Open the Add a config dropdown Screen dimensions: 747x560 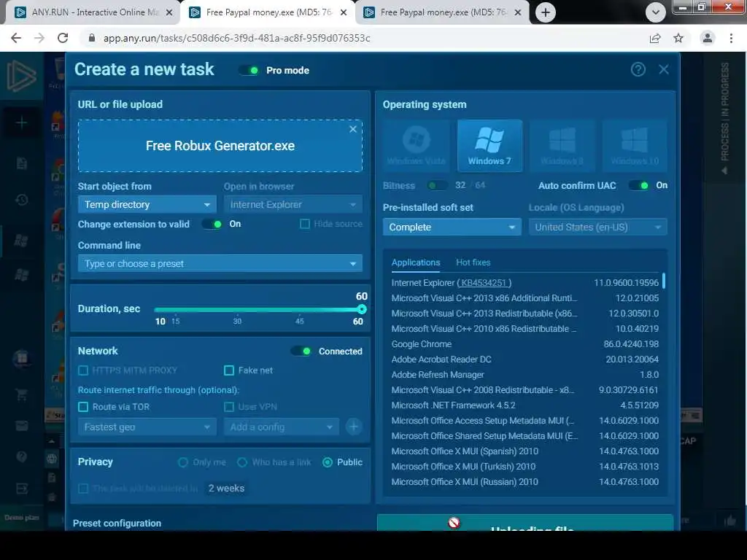[281, 427]
